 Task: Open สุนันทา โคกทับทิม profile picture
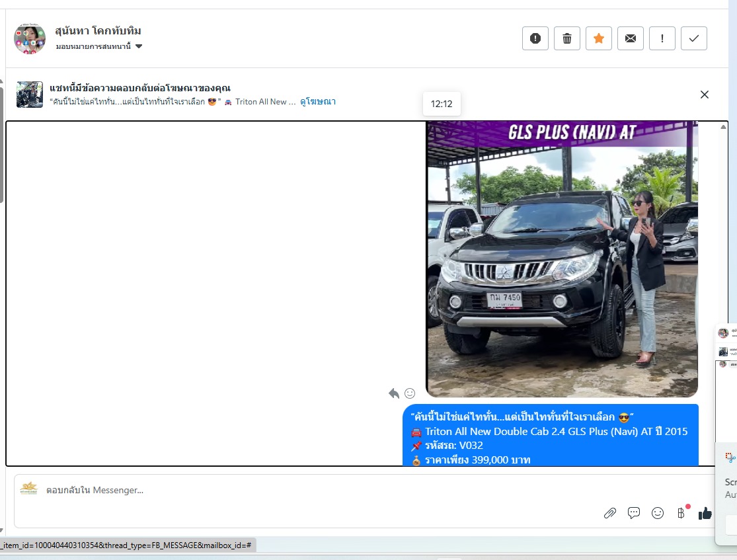(30, 38)
